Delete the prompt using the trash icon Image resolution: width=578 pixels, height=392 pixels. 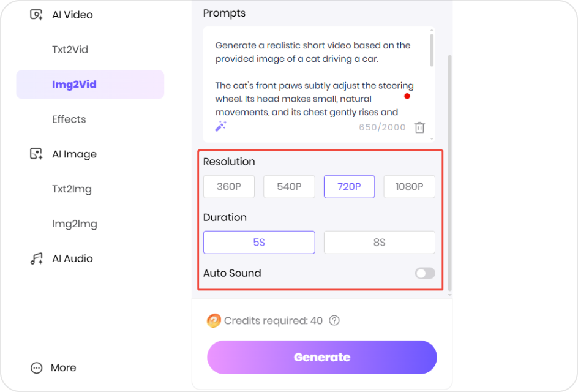pyautogui.click(x=419, y=127)
